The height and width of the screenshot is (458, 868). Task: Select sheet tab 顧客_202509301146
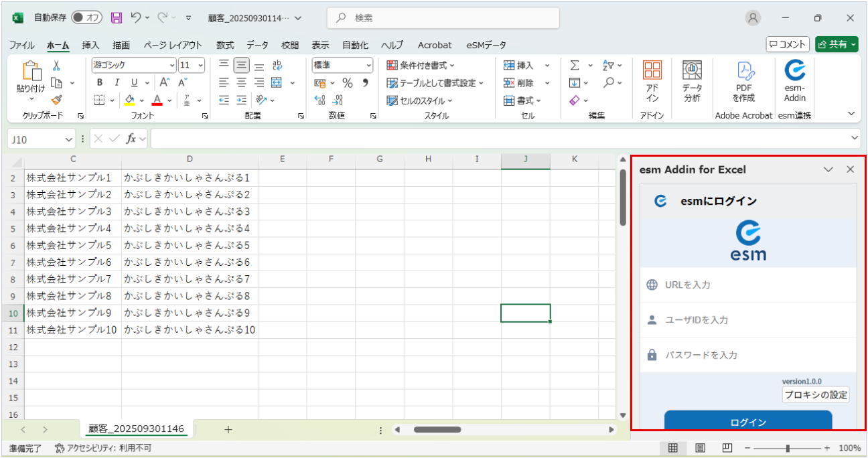coord(137,429)
